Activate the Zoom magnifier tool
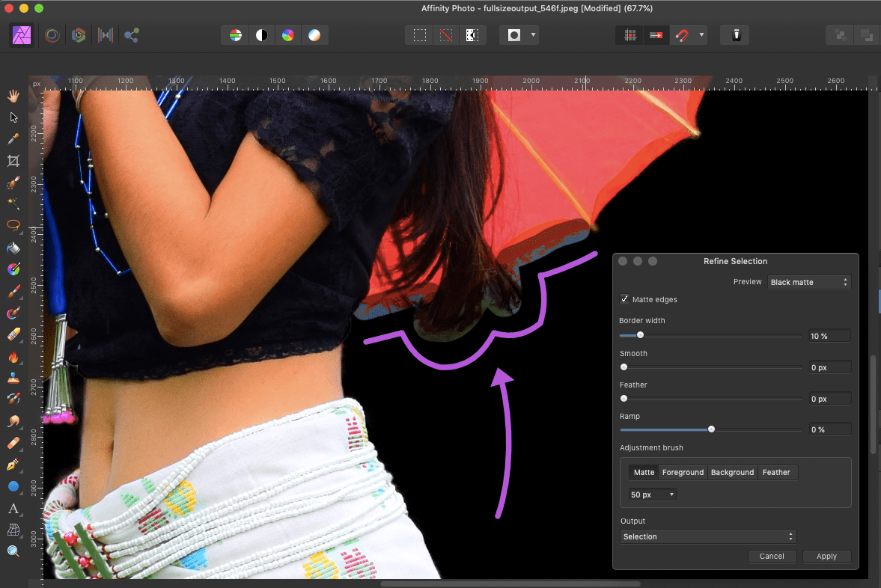Image resolution: width=881 pixels, height=588 pixels. [13, 551]
